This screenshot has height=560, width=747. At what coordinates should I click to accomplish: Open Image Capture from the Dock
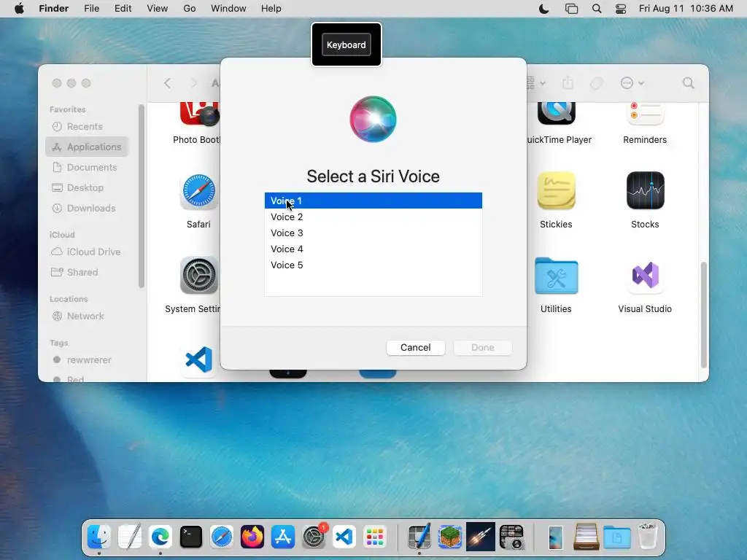(511, 537)
